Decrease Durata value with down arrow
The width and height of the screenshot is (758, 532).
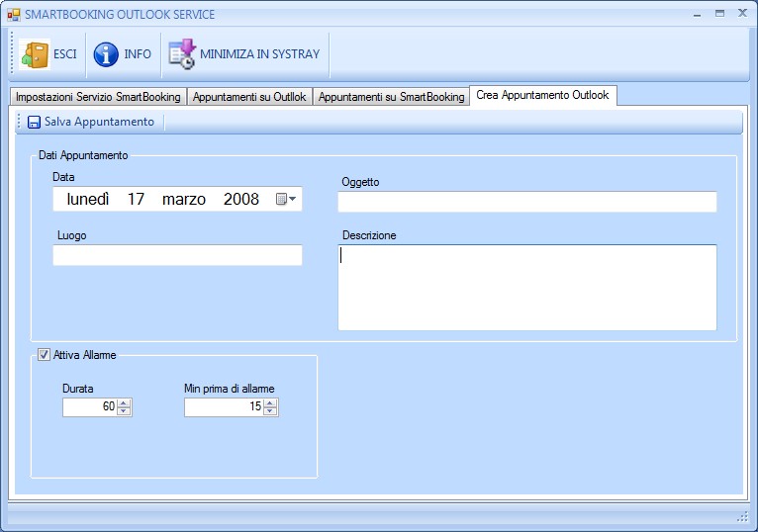pyautogui.click(x=124, y=411)
